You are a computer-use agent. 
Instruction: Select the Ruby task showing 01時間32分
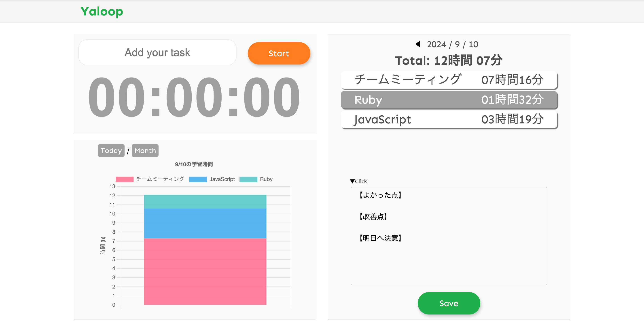tap(449, 100)
